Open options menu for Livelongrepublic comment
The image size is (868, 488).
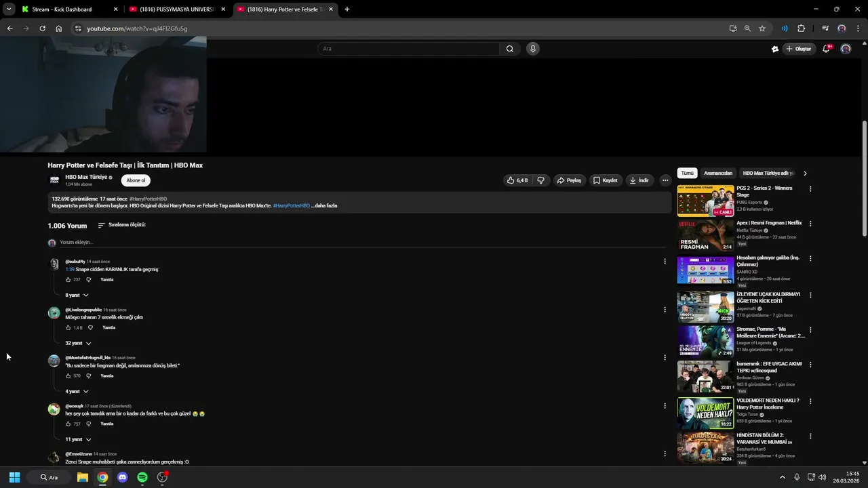pyautogui.click(x=665, y=310)
